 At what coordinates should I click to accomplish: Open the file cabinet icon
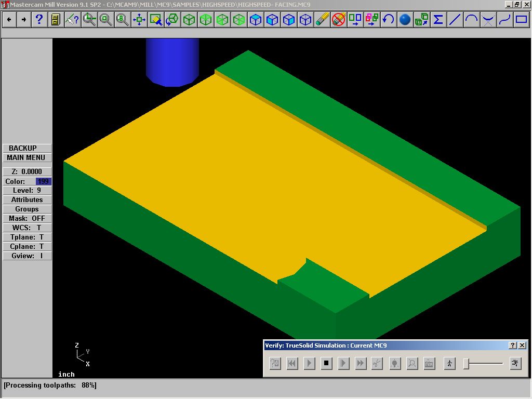pos(55,19)
